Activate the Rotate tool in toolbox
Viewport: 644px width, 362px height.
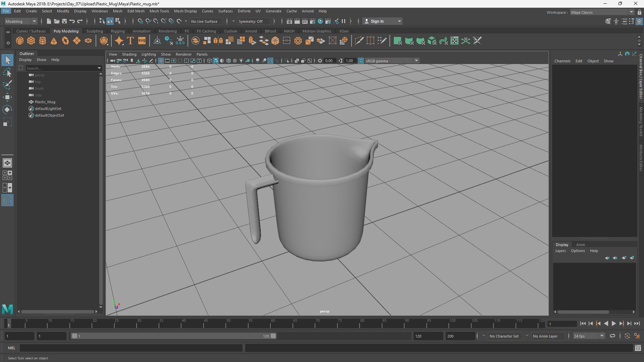[7, 110]
